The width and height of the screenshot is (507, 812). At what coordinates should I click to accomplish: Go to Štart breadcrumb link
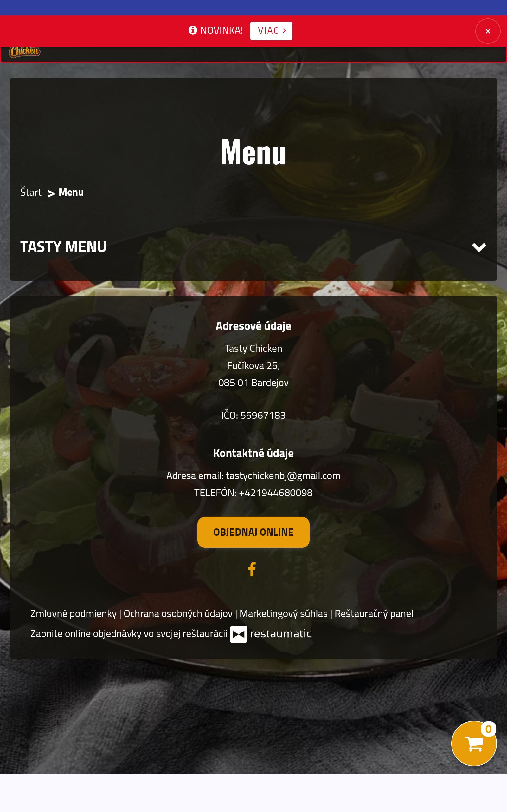click(x=31, y=192)
